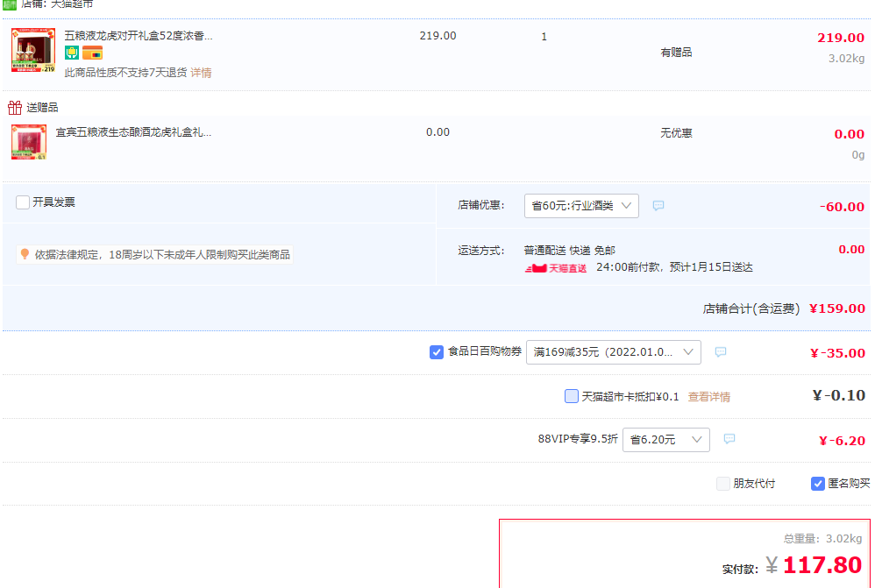Click the 实付款 ¥117.80 amount
This screenshot has height=588, width=875.
(x=793, y=566)
